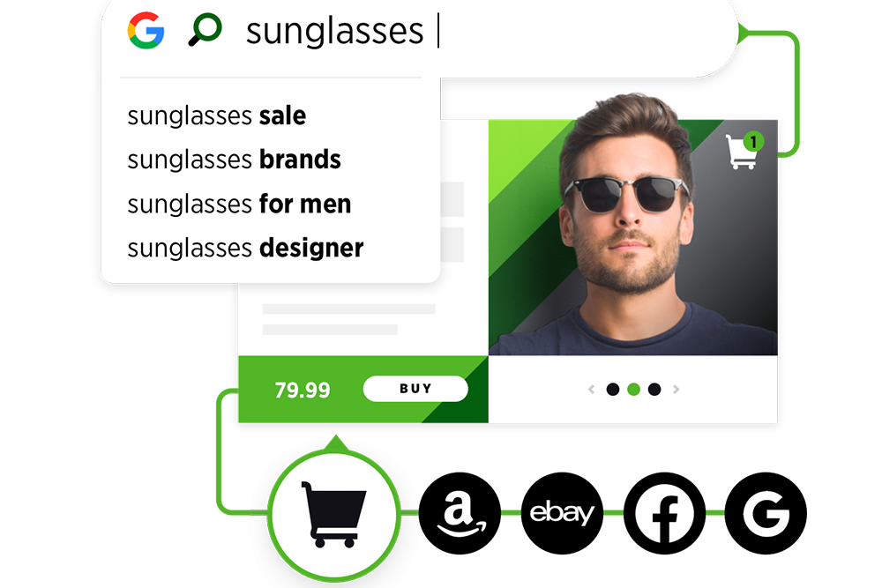
Task: Click the large black shopping cart circle
Action: coord(334,514)
